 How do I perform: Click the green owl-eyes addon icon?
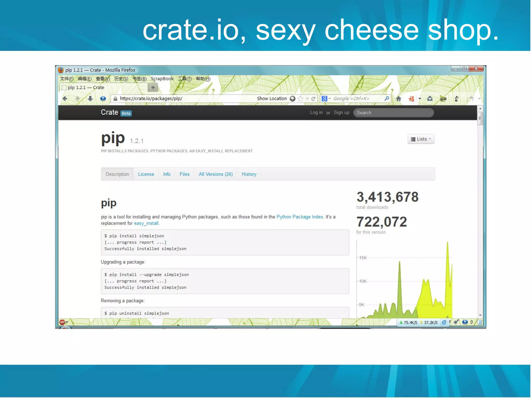tap(443, 98)
